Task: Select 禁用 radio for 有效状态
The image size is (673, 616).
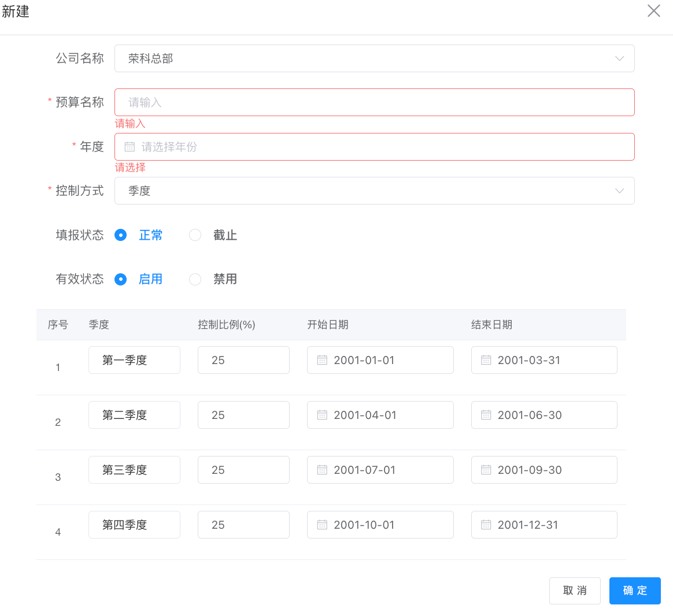Action: point(195,279)
